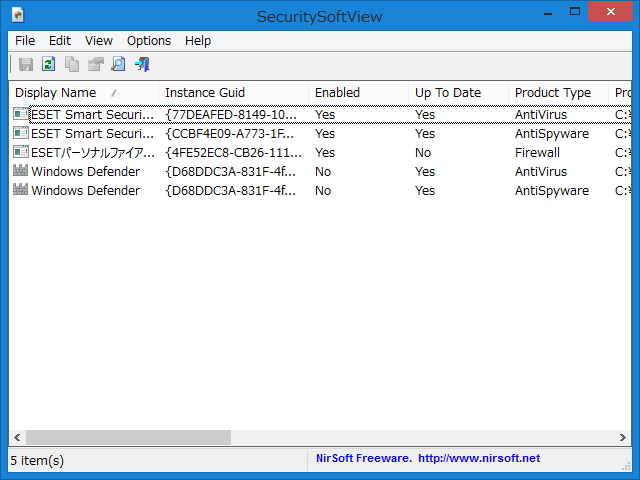Click the 'No' Up To Date cell
This screenshot has height=480, width=640.
[x=423, y=153]
